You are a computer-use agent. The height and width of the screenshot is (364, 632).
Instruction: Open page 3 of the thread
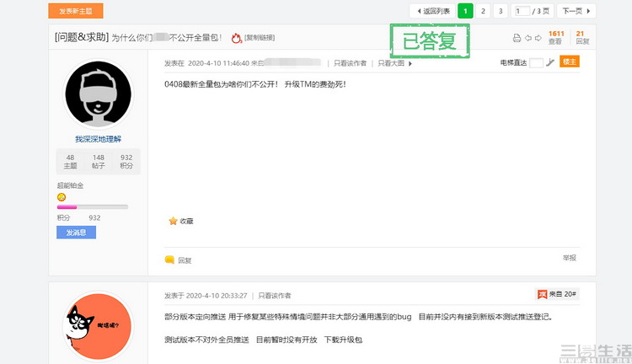pos(501,11)
